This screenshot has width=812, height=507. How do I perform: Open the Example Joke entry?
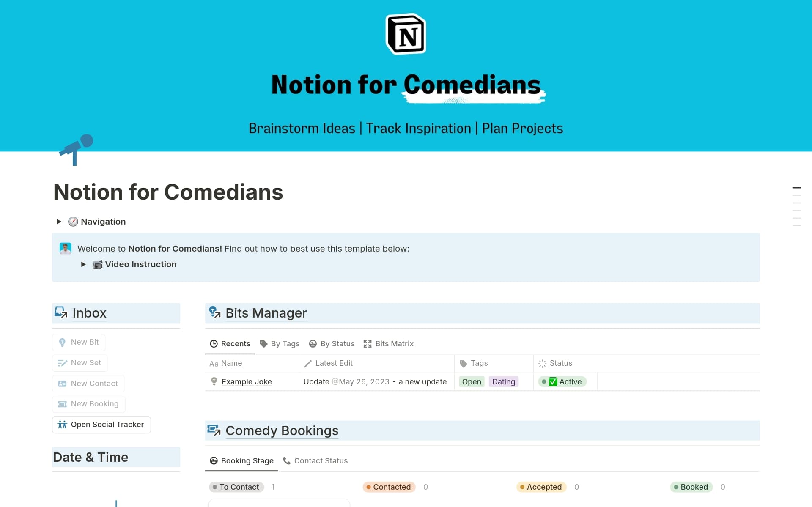(247, 381)
